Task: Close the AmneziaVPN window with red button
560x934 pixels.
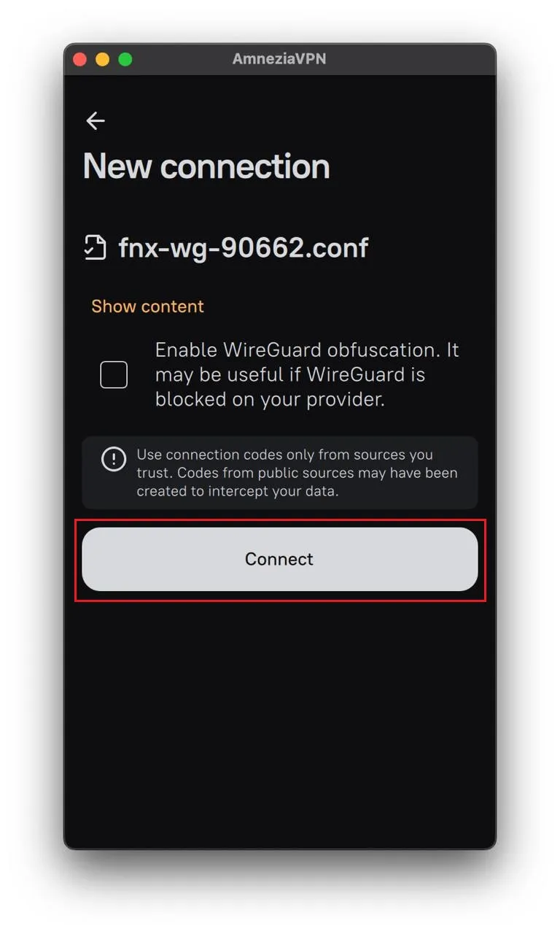Action: pos(79,59)
